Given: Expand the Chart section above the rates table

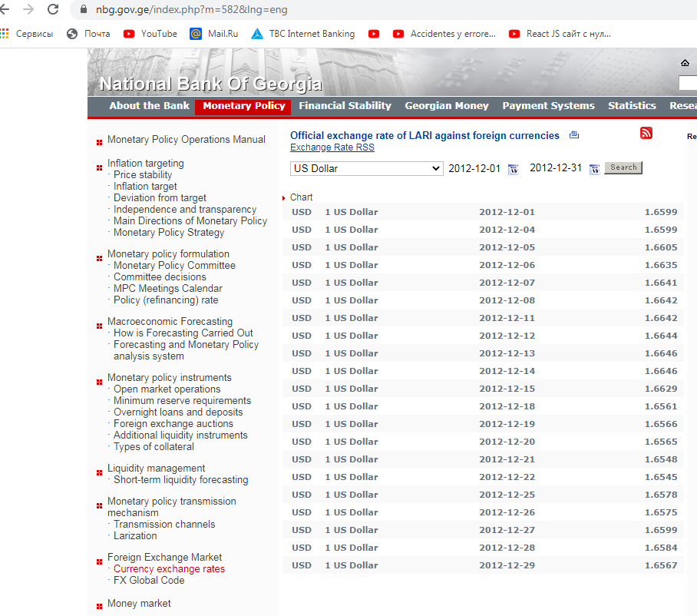Looking at the screenshot, I should pos(301,197).
